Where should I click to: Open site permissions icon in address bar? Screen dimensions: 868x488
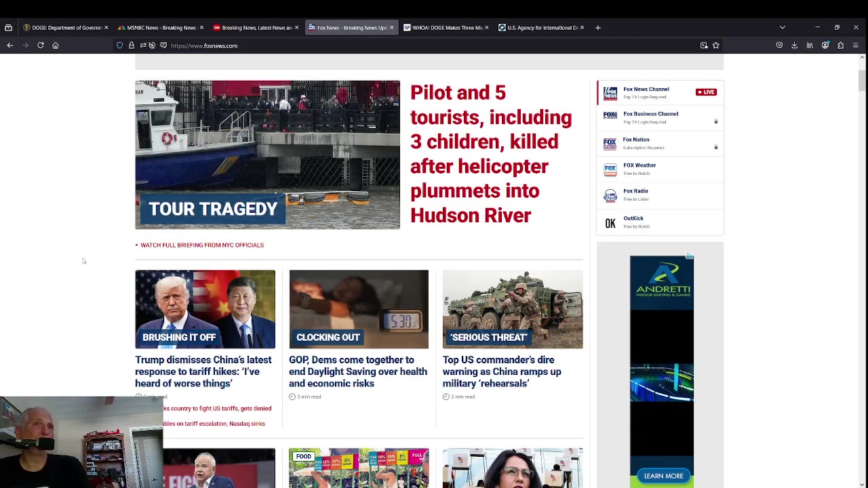coord(142,45)
